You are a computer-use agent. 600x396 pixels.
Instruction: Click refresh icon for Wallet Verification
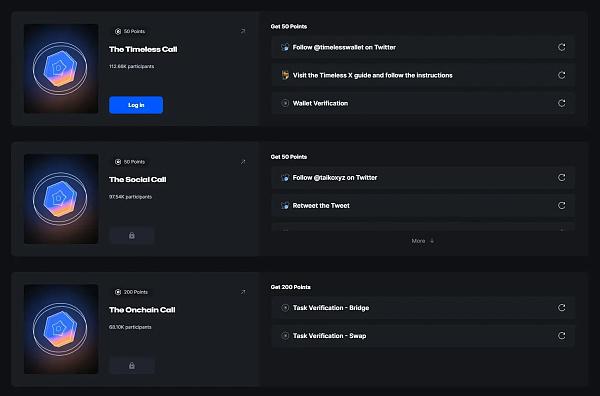(x=561, y=103)
